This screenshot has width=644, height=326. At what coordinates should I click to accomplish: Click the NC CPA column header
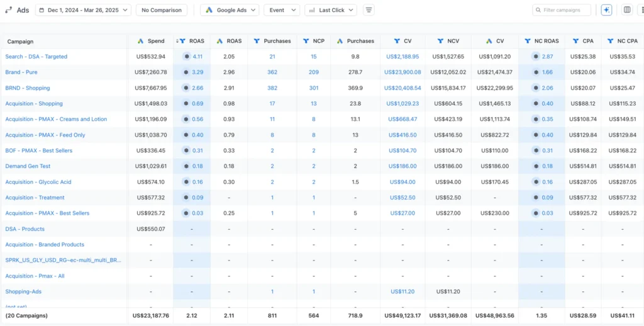[622, 41]
